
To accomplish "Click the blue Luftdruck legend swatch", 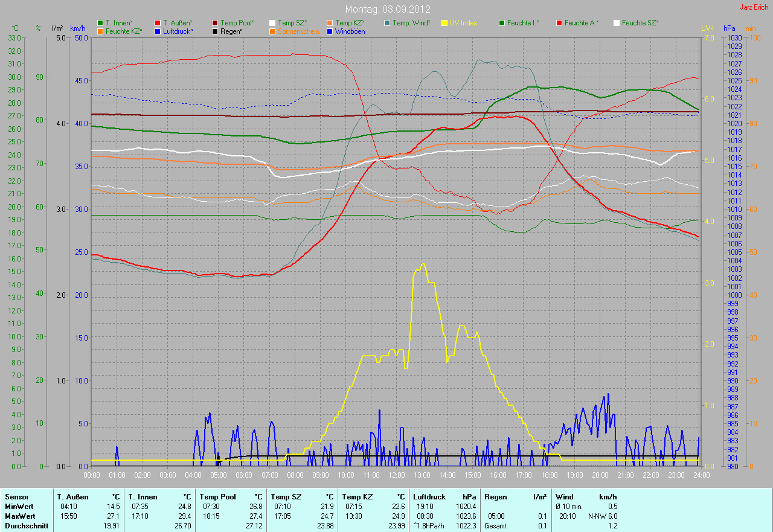I will click(158, 31).
